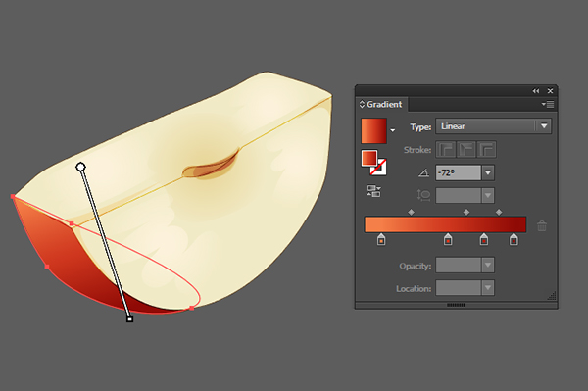
Task: Apply gradient along stroke button
Action: [466, 150]
